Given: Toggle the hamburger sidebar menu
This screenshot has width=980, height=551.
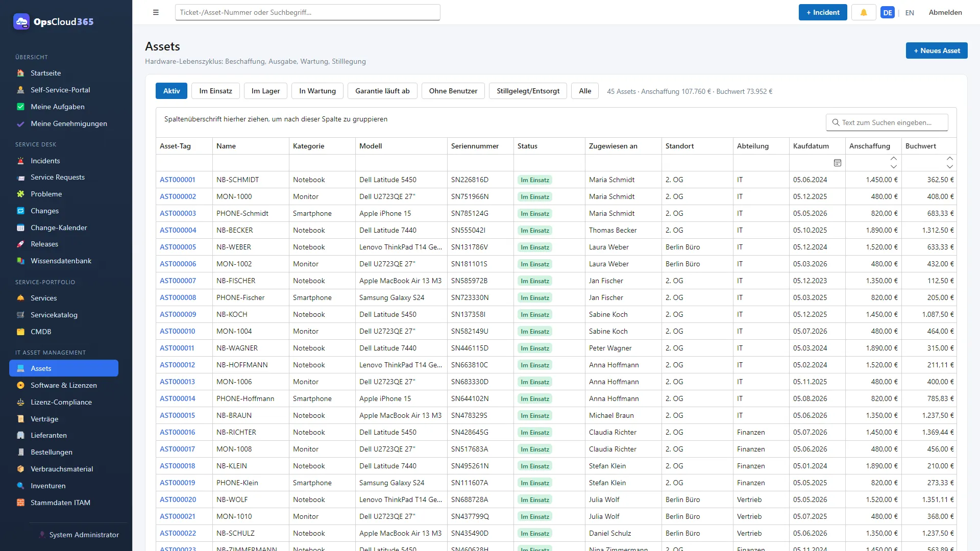Looking at the screenshot, I should [x=156, y=13].
